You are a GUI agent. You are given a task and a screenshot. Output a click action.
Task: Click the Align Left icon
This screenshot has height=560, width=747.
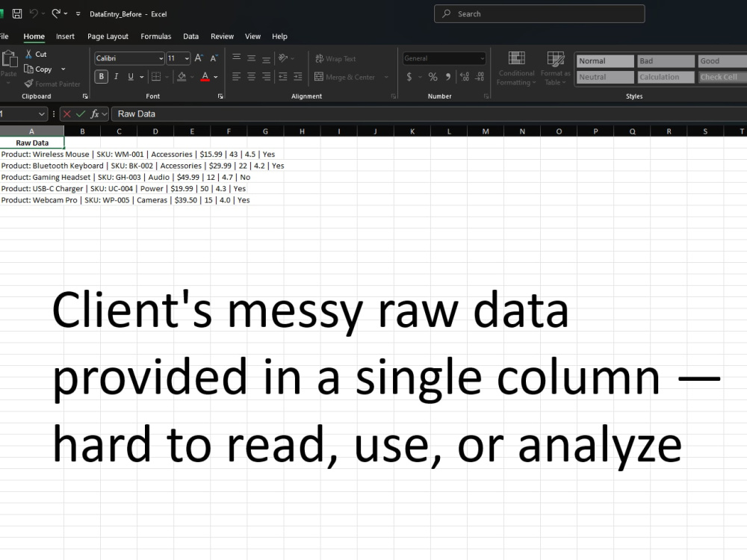[236, 77]
